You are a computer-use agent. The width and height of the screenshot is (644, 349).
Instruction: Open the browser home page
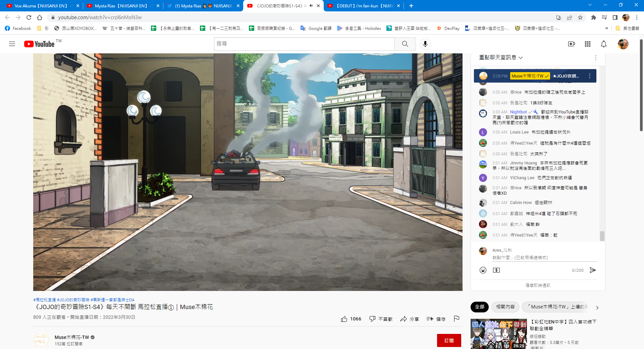pos(40,17)
